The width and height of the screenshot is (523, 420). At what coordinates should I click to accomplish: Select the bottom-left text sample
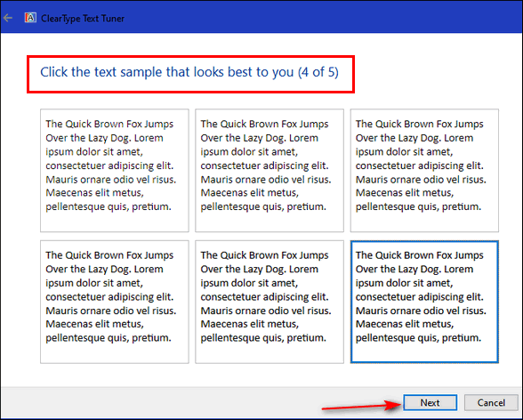click(x=115, y=302)
